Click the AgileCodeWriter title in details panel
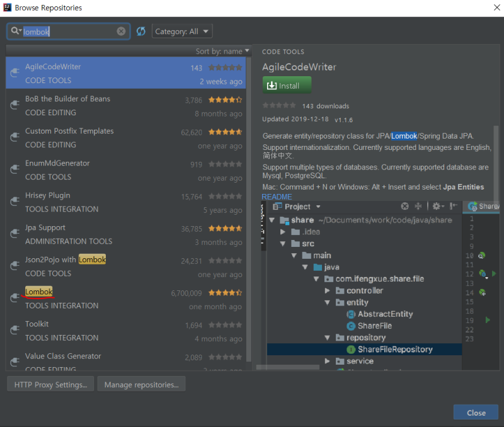Screen dimensions: 504x427 tap(299, 67)
